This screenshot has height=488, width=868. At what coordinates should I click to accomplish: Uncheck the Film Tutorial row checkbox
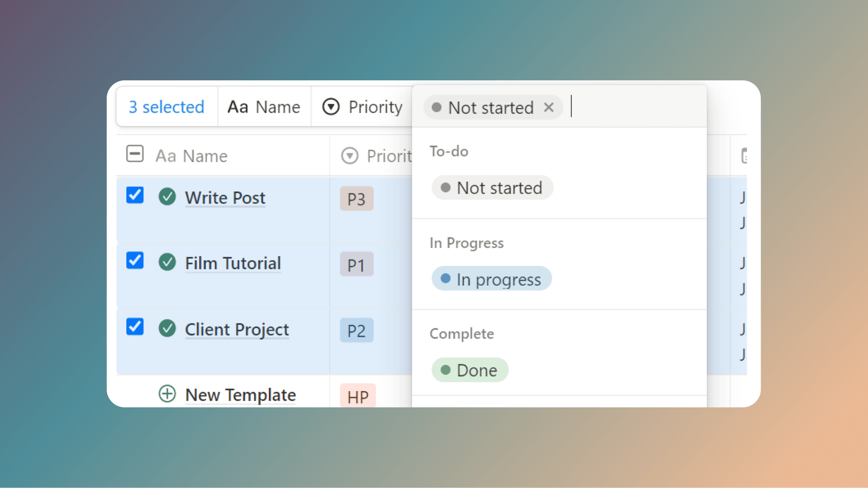134,260
